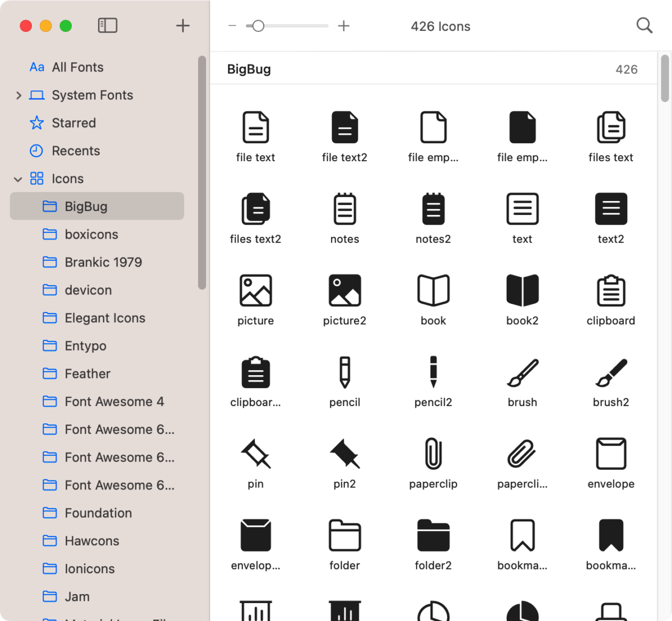This screenshot has width=672, height=621.
Task: Select the 'file text' icon
Action: pyautogui.click(x=255, y=127)
